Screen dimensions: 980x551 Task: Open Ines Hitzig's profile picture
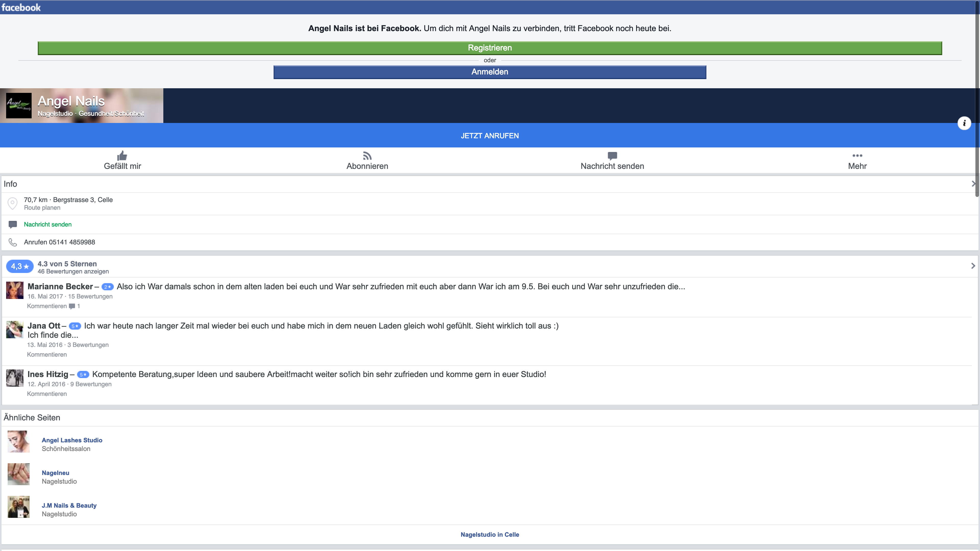click(15, 378)
